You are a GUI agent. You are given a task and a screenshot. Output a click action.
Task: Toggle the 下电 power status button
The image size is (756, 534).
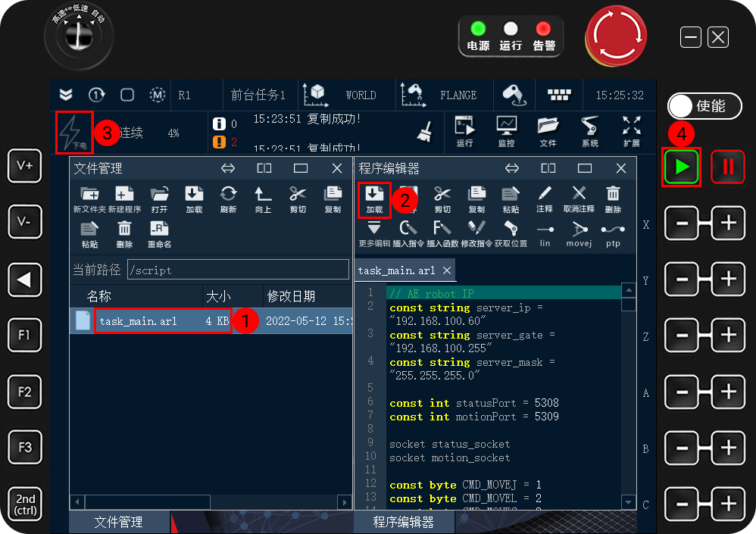coord(73,130)
